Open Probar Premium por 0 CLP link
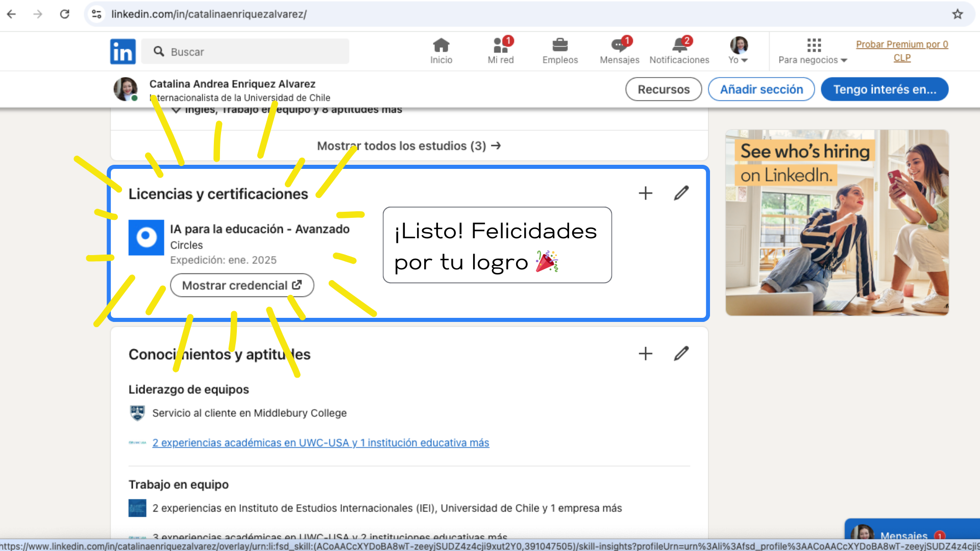The image size is (980, 551). [x=902, y=51]
